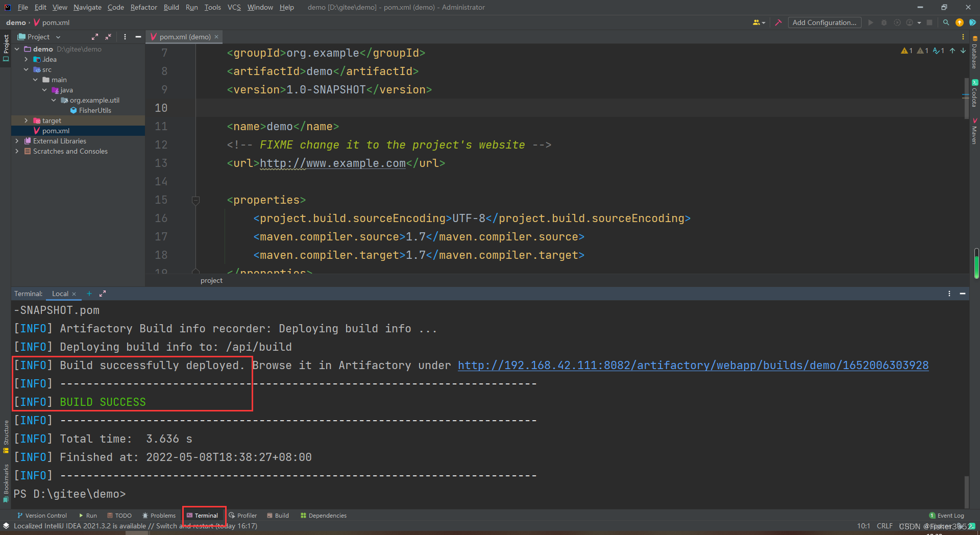Expand Scratches and Consoles node
The width and height of the screenshot is (980, 535).
click(17, 151)
